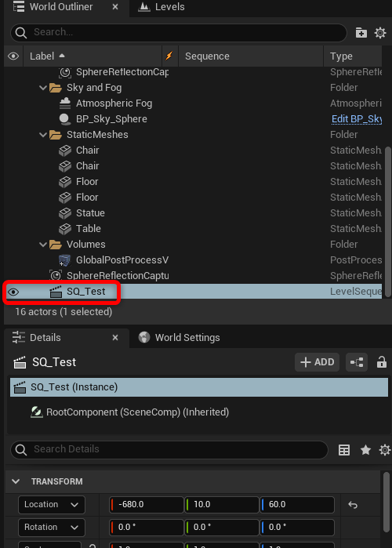Open the Location type dropdown
This screenshot has width=392, height=548.
click(52, 505)
